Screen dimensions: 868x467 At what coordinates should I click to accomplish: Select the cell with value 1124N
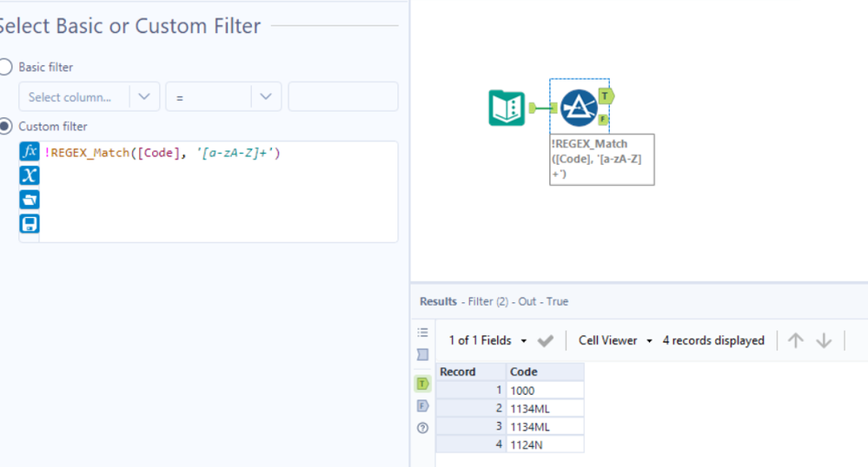(x=546, y=445)
